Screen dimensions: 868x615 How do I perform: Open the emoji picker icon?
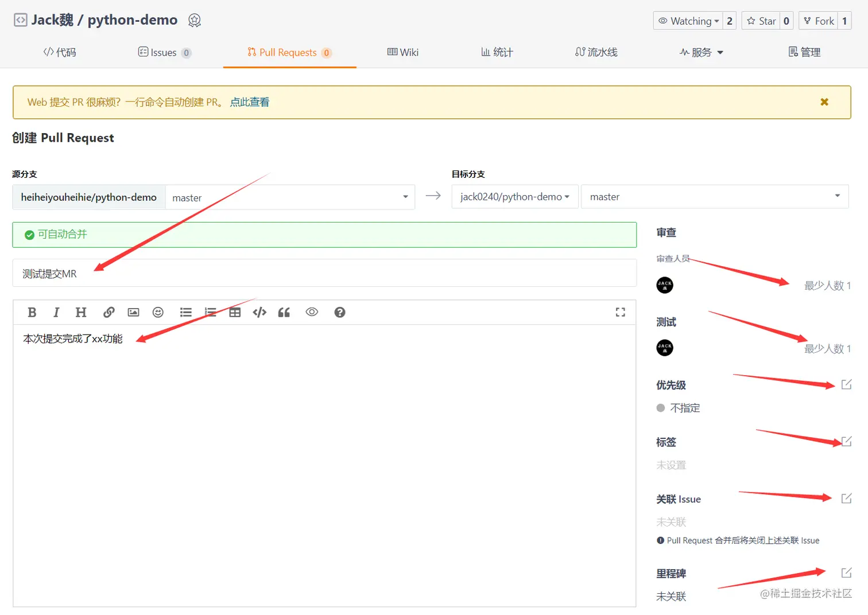click(158, 312)
